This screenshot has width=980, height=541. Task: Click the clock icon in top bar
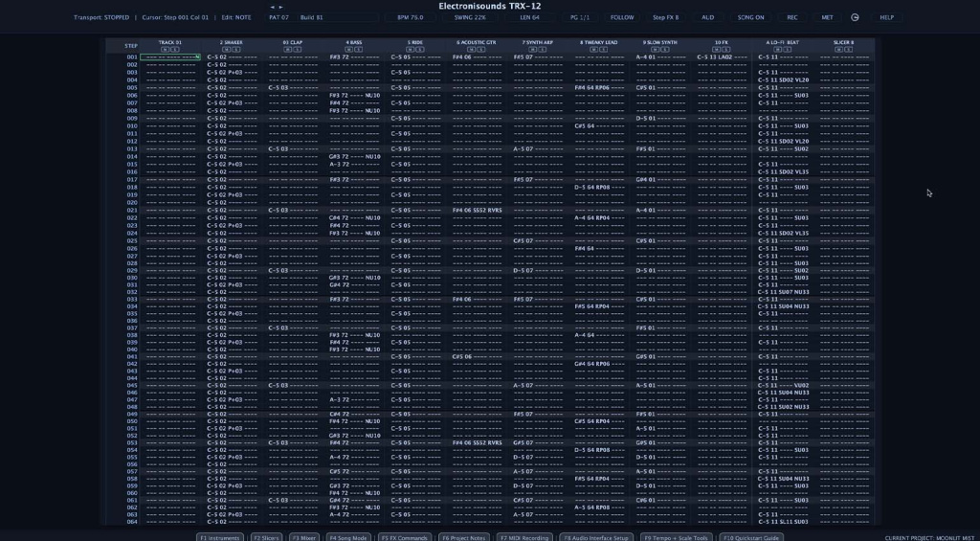[855, 17]
